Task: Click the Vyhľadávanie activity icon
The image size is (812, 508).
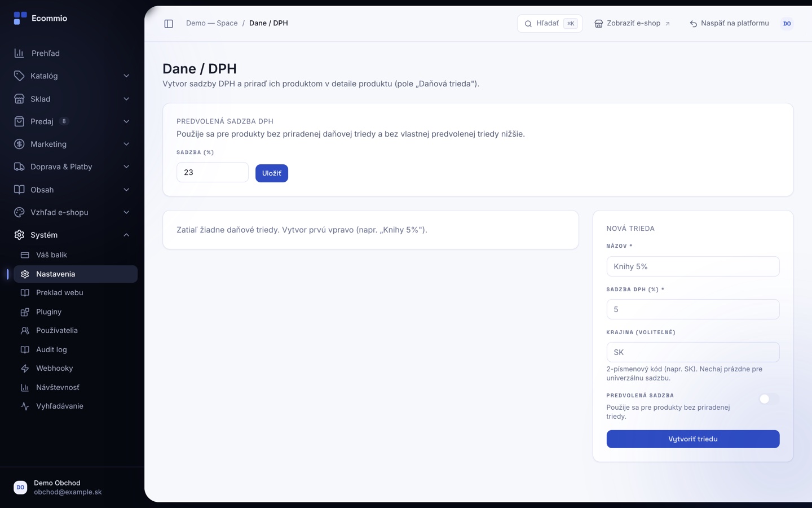Action: (x=25, y=406)
